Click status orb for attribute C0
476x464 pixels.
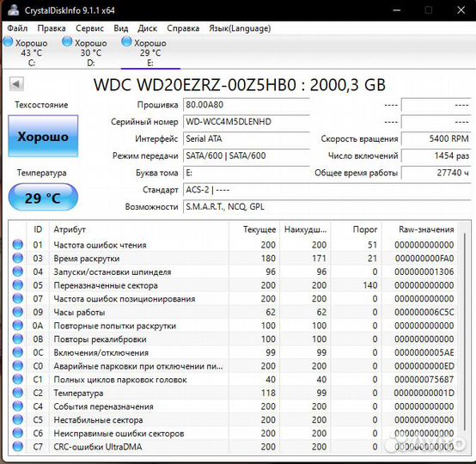point(18,365)
